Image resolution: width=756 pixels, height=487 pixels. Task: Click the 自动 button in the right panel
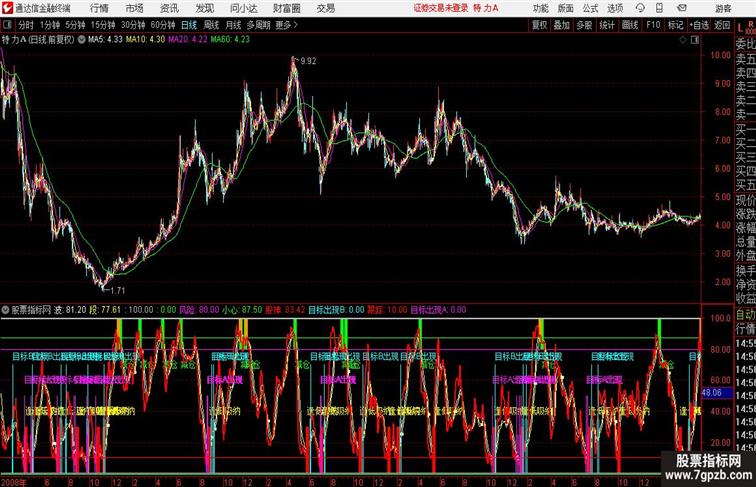click(745, 315)
